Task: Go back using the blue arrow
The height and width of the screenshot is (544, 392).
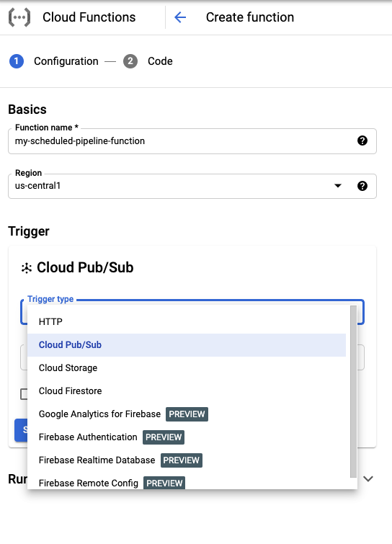Action: coord(180,17)
